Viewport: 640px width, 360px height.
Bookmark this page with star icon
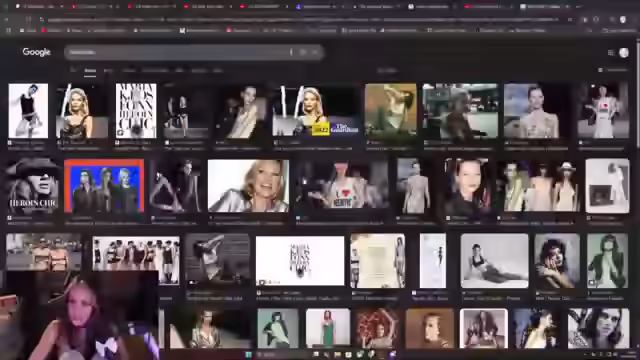click(x=570, y=19)
